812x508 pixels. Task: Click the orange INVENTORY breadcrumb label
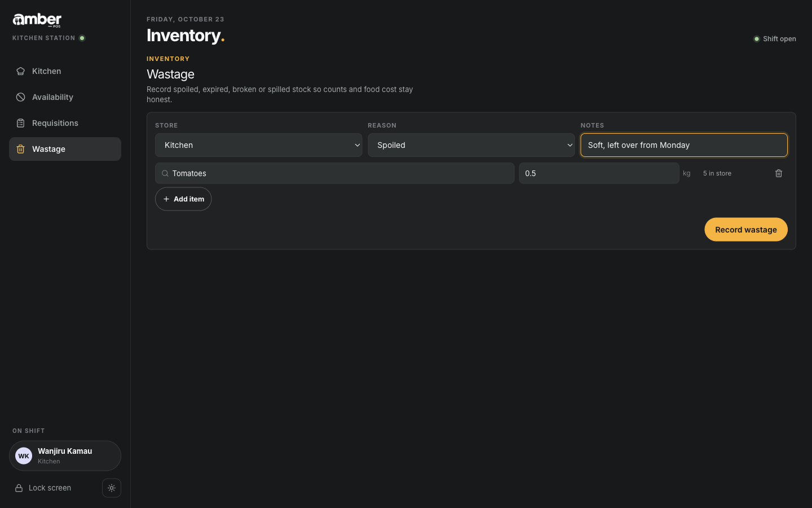click(x=168, y=59)
